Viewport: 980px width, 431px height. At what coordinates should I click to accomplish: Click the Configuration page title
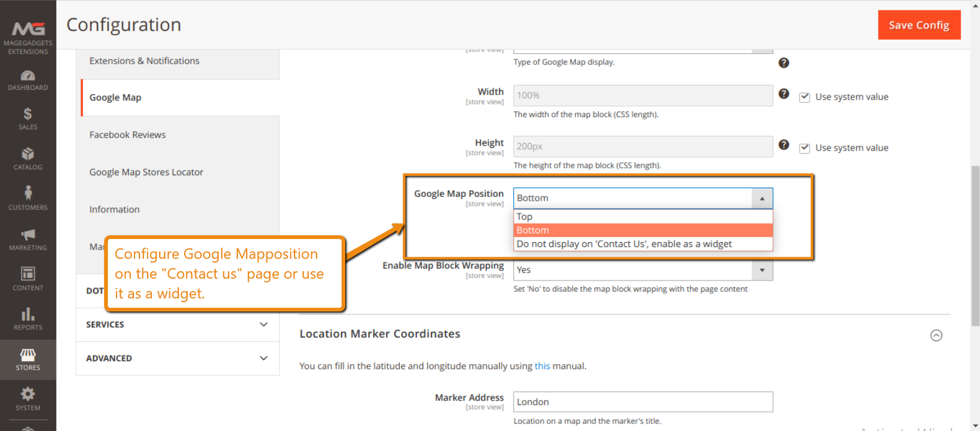coord(124,25)
